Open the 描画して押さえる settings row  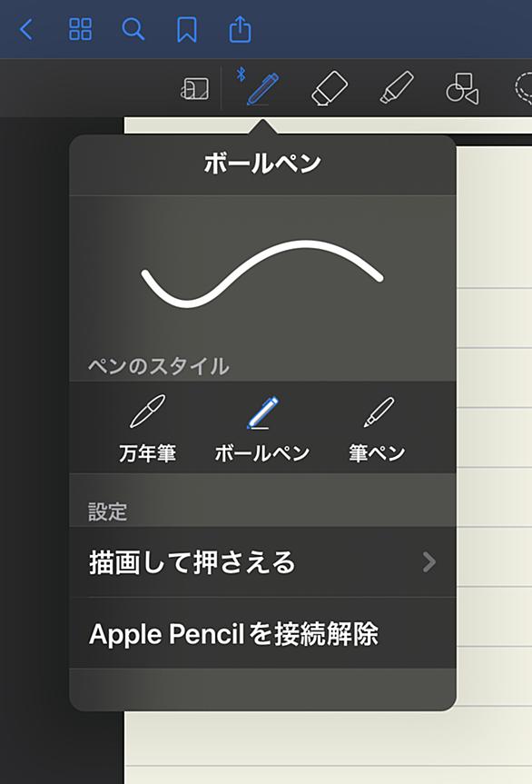[262, 562]
